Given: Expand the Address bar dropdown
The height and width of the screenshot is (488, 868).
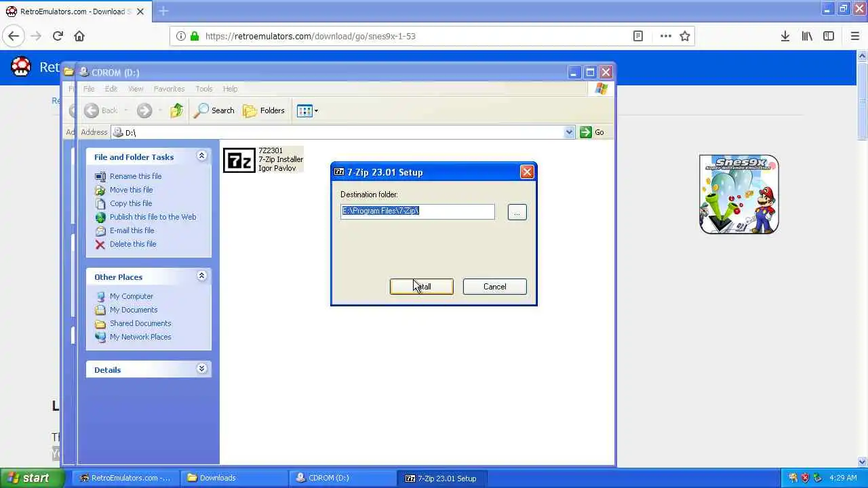Looking at the screenshot, I should (569, 132).
